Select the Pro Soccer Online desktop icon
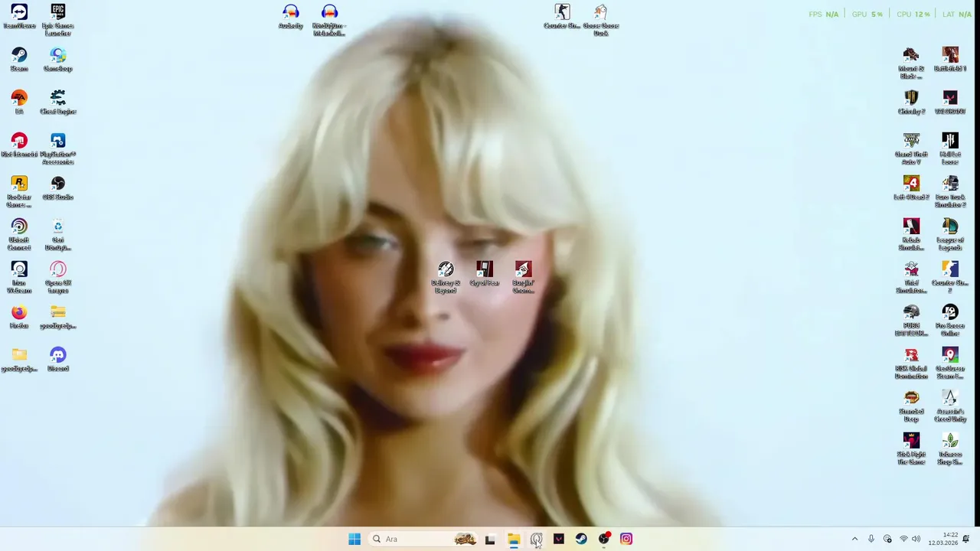The height and width of the screenshot is (551, 980). 950,320
